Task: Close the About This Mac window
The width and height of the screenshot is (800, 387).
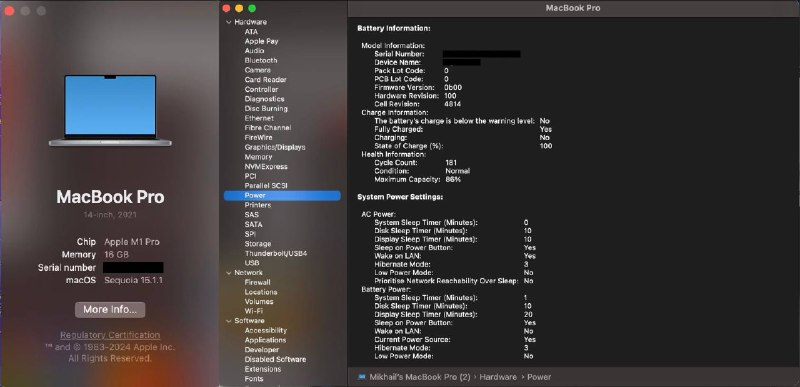Action: pyautogui.click(x=9, y=11)
